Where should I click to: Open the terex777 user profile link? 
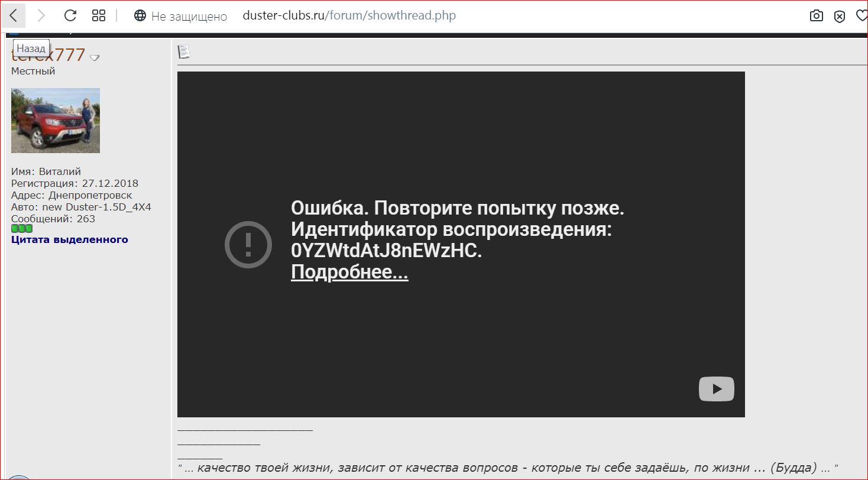tap(59, 56)
